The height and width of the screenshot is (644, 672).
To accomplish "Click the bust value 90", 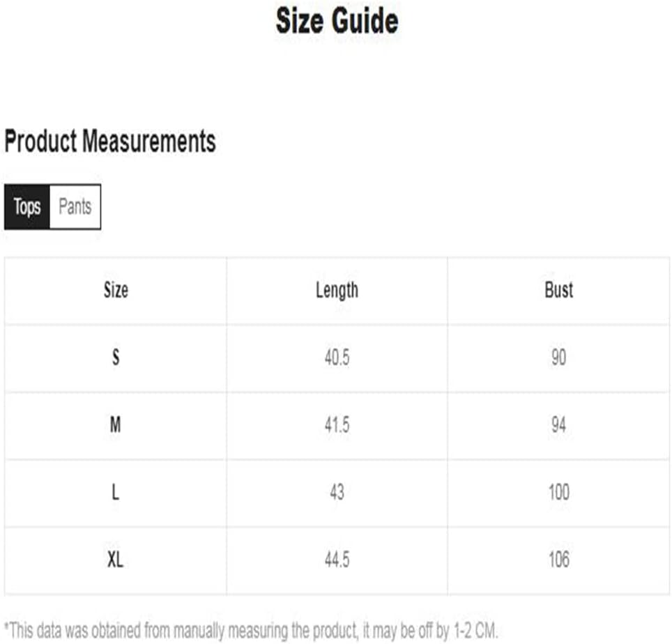I will click(559, 358).
